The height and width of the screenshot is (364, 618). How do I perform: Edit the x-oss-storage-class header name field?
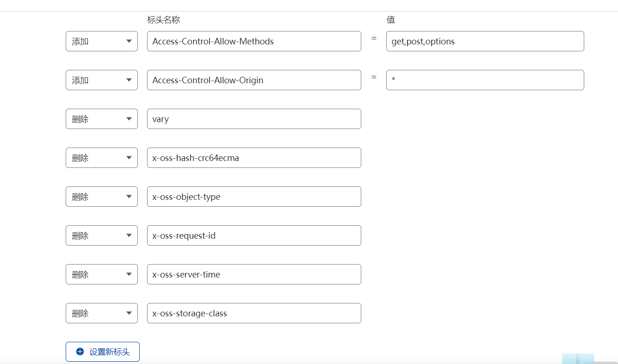coord(254,313)
